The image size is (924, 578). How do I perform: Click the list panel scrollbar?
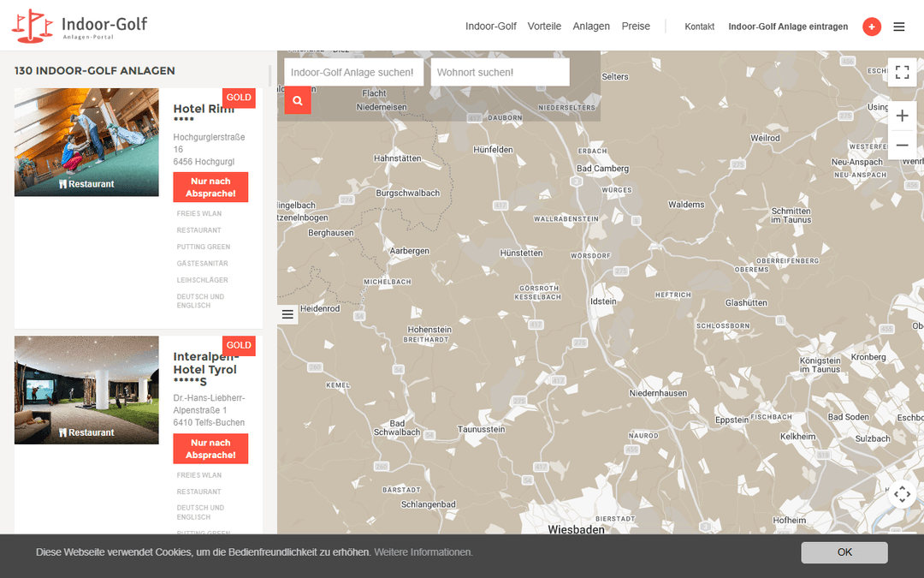[x=269, y=76]
